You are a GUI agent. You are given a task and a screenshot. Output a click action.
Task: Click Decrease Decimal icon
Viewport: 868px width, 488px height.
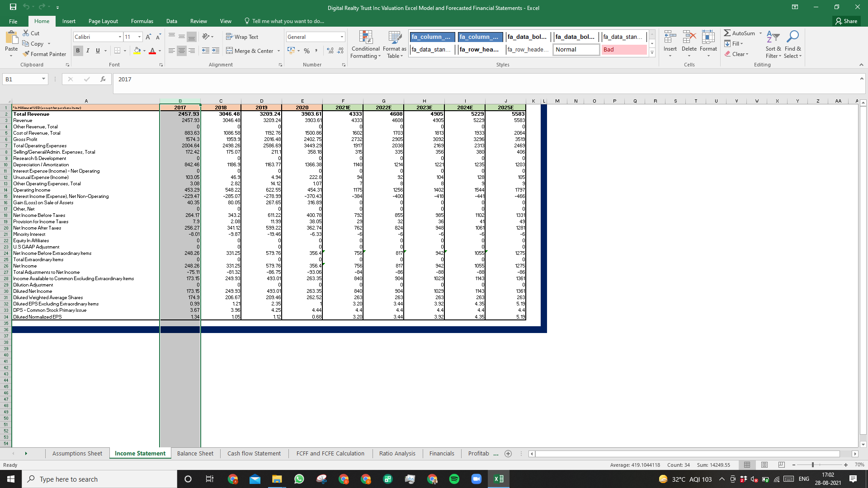coord(340,51)
